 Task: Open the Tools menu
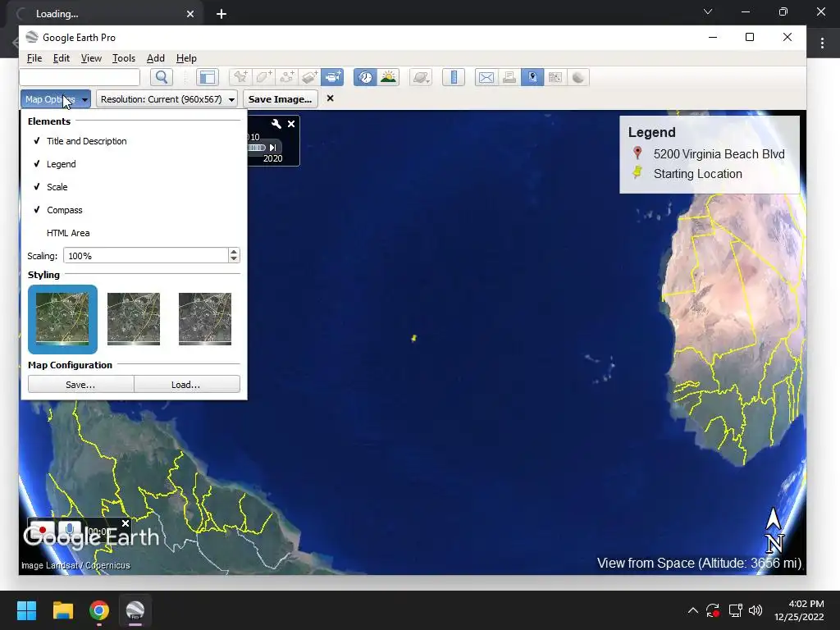click(x=124, y=58)
